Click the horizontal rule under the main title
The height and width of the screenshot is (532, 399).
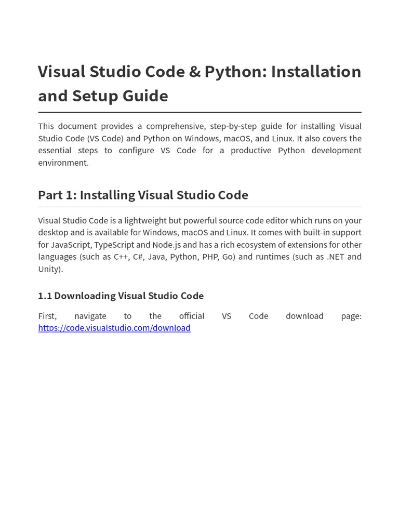pos(200,112)
